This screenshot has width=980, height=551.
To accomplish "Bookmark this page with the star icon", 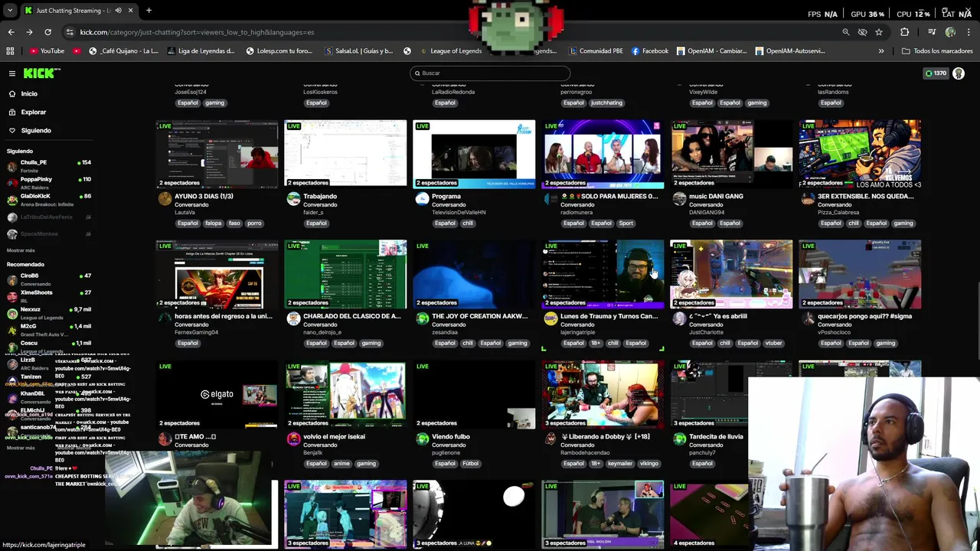I will (879, 32).
